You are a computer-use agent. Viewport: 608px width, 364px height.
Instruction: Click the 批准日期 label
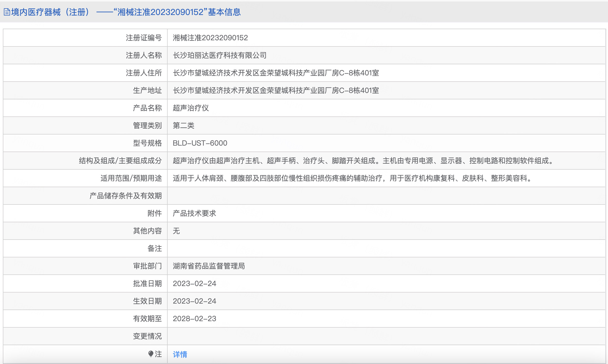pyautogui.click(x=147, y=283)
